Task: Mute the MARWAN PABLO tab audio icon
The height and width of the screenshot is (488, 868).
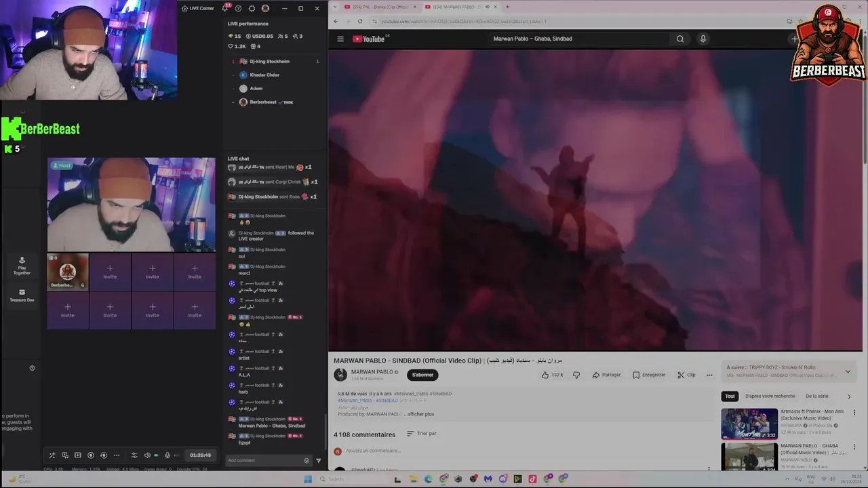Action: click(x=487, y=7)
